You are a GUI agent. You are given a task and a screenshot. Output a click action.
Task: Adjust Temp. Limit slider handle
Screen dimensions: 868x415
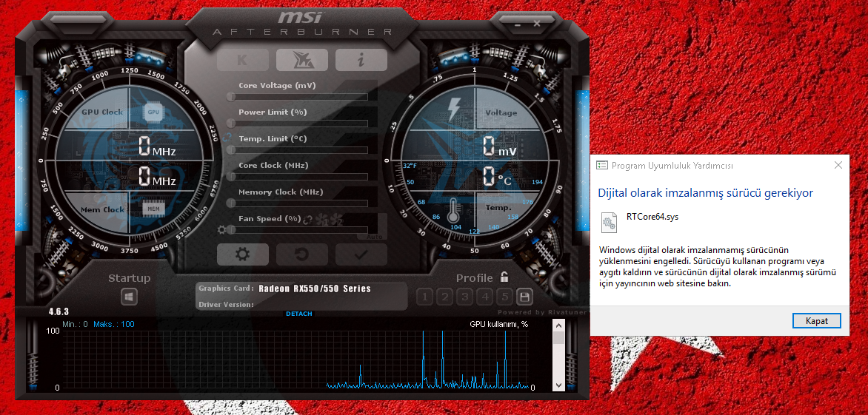tap(230, 149)
